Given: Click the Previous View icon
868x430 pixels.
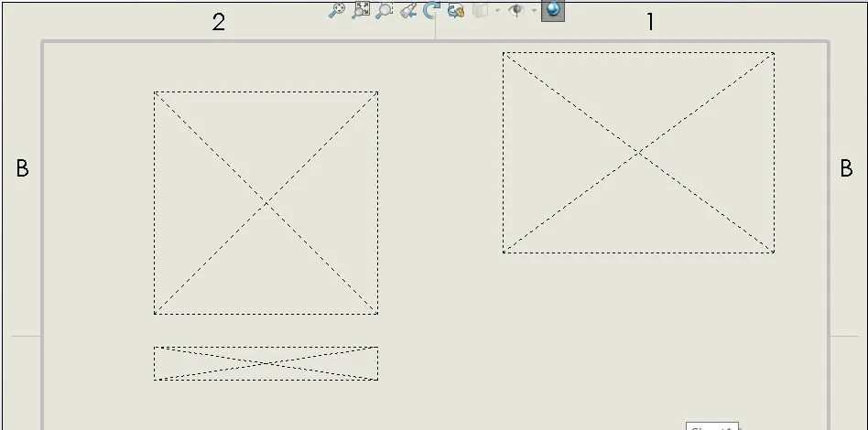Looking at the screenshot, I should click(408, 10).
